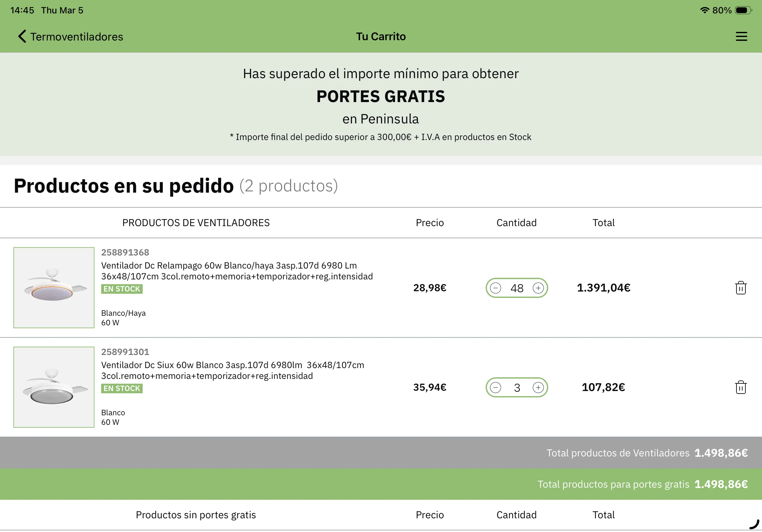Increase quantity of Relampago fan with plus icon
The height and width of the screenshot is (532, 762).
[538, 288]
